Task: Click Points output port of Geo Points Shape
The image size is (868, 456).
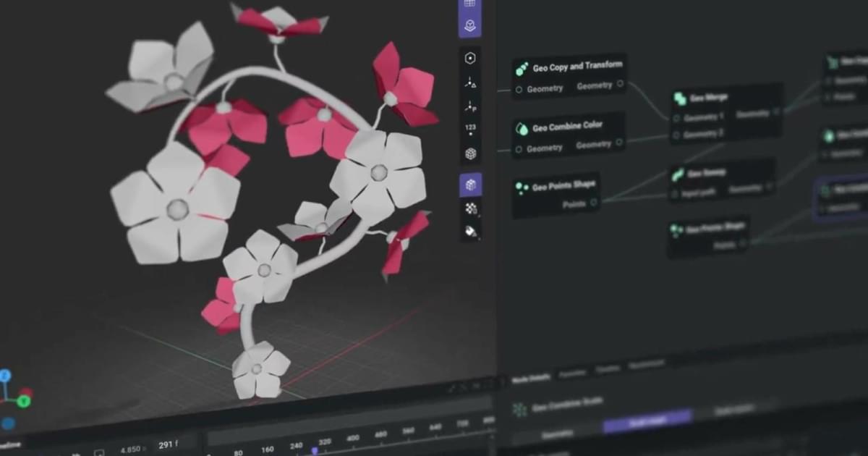Action: (594, 203)
